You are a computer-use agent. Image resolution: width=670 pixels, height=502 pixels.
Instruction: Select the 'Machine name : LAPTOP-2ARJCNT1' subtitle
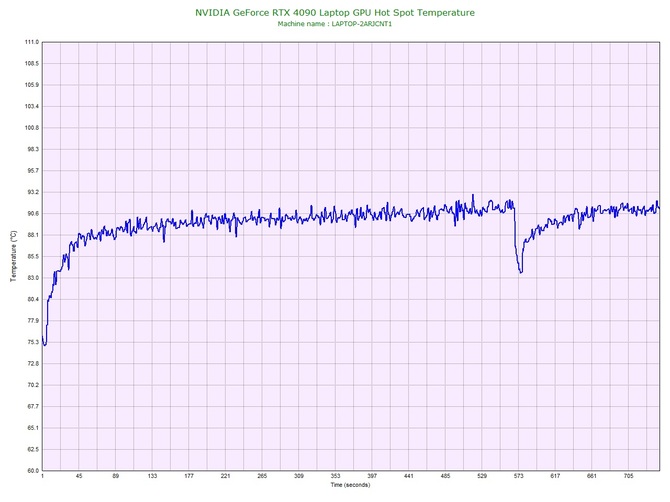click(335, 24)
